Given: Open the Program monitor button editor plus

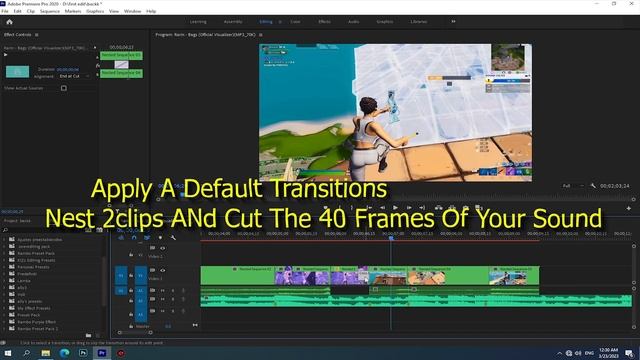Looking at the screenshot, I should 629,208.
